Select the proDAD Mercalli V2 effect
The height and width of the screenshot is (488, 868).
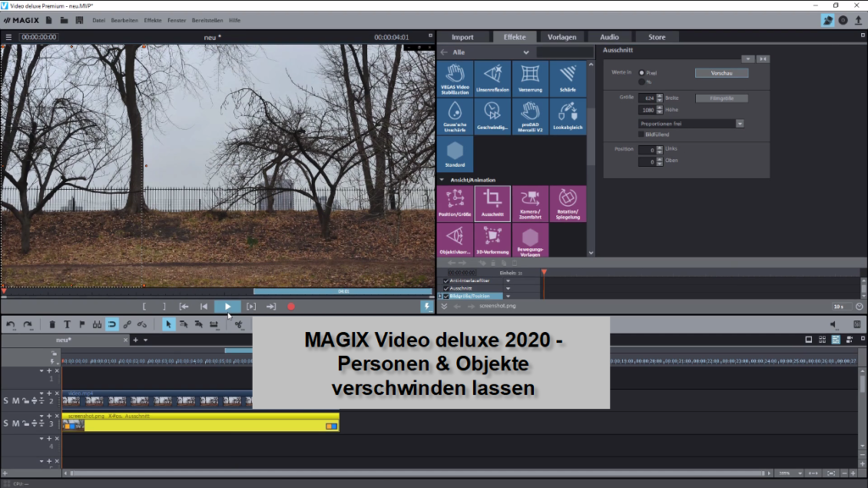(x=531, y=116)
